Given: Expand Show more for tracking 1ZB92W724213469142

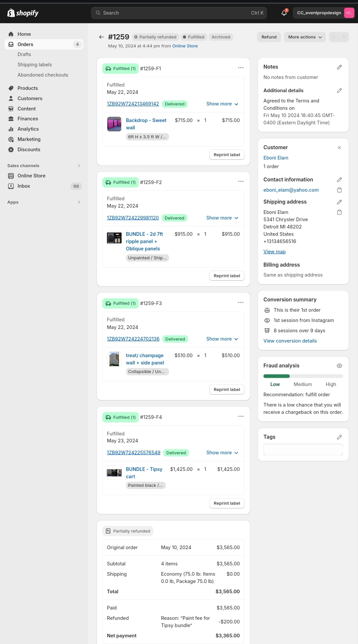Looking at the screenshot, I should pyautogui.click(x=222, y=104).
